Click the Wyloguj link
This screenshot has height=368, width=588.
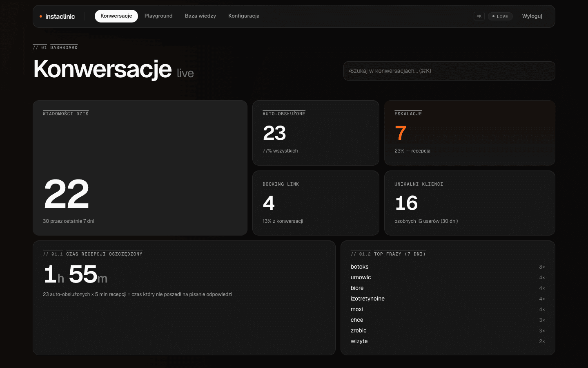coord(532,16)
